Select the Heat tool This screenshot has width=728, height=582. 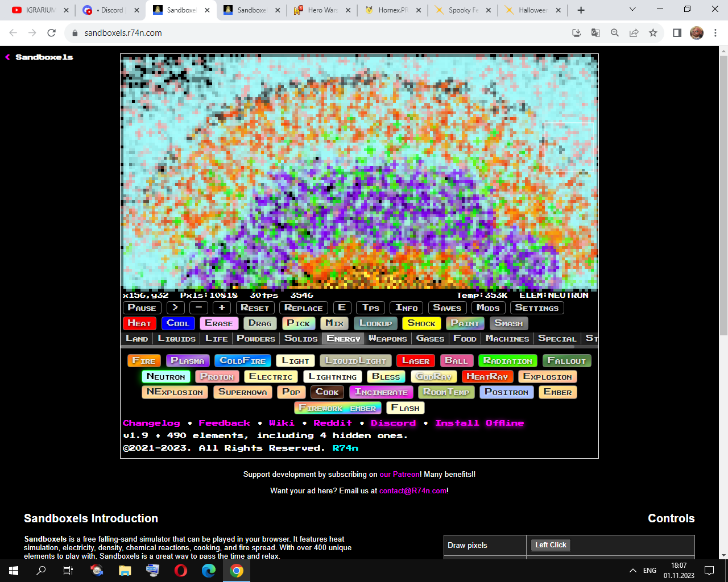(139, 323)
